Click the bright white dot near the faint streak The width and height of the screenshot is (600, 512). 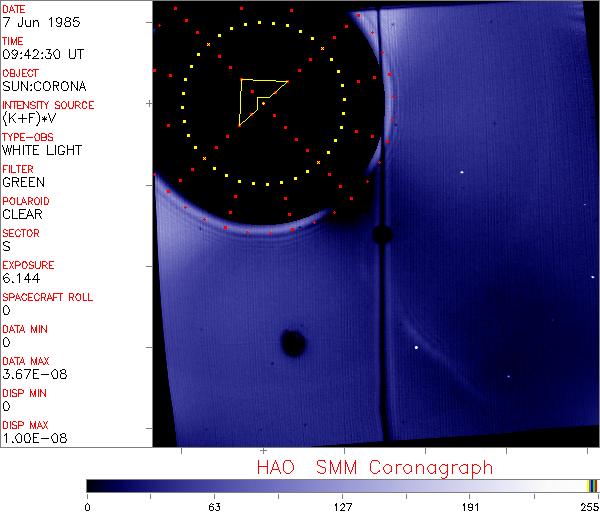click(x=416, y=347)
